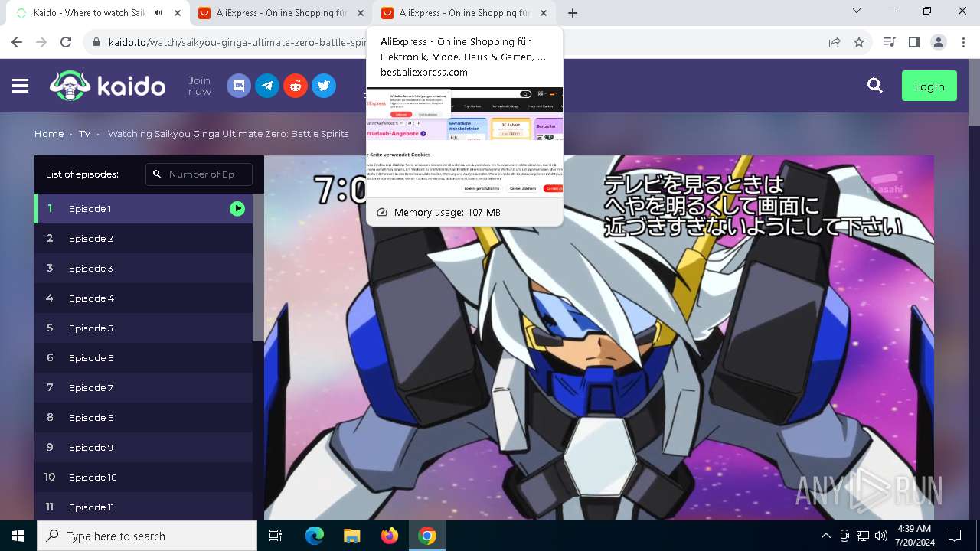Image resolution: width=980 pixels, height=551 pixels.
Task: Bookmark this tab with the star
Action: coord(859,42)
